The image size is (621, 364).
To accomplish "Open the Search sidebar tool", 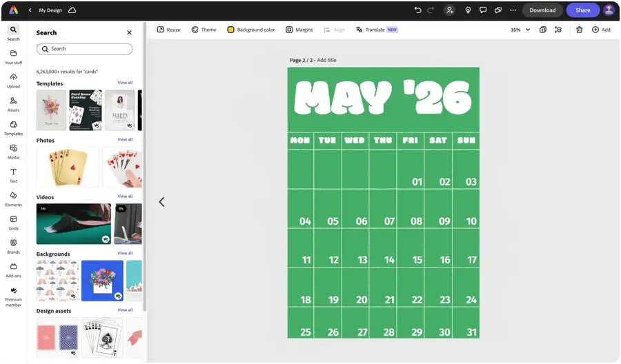I will pos(14,33).
